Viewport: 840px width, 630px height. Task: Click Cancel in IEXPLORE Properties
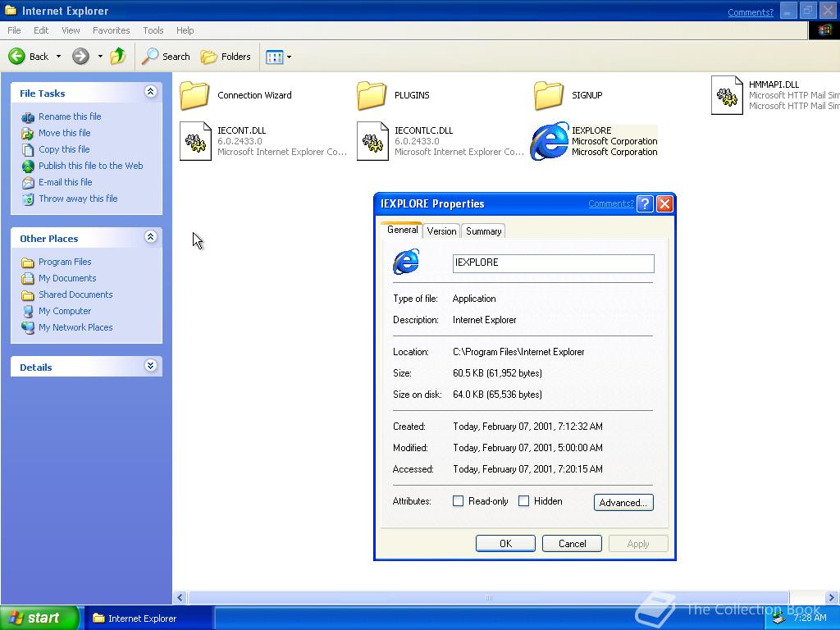point(572,543)
